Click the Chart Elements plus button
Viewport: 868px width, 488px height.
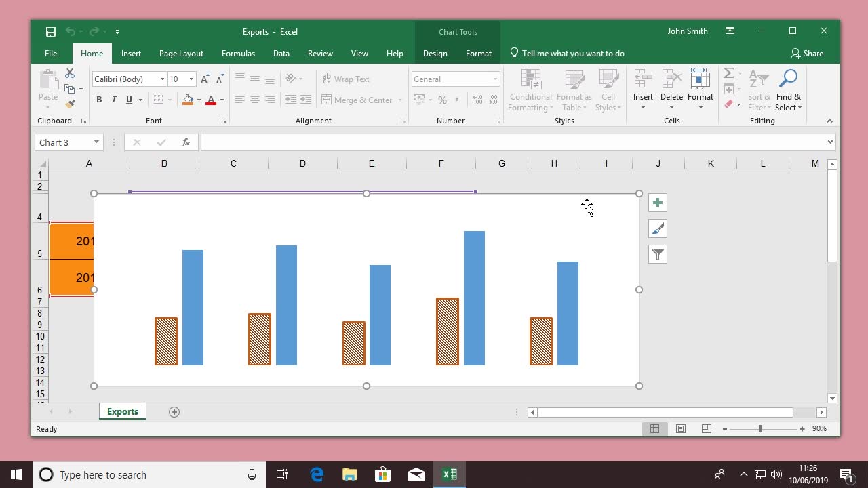(657, 203)
